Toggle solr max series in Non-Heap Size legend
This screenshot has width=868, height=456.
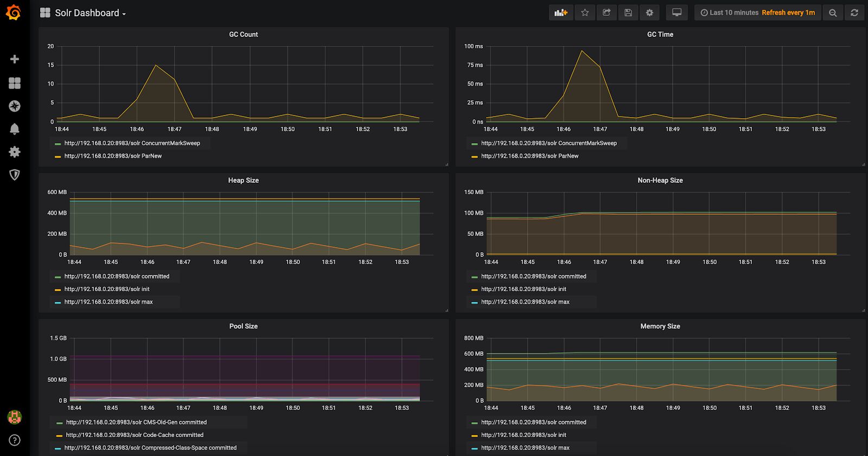pos(525,301)
